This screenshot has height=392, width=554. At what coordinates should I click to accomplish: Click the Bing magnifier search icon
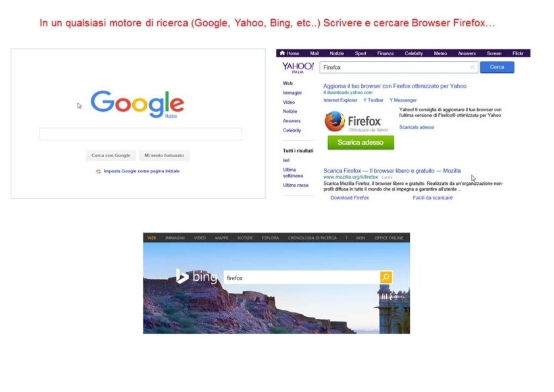point(386,277)
